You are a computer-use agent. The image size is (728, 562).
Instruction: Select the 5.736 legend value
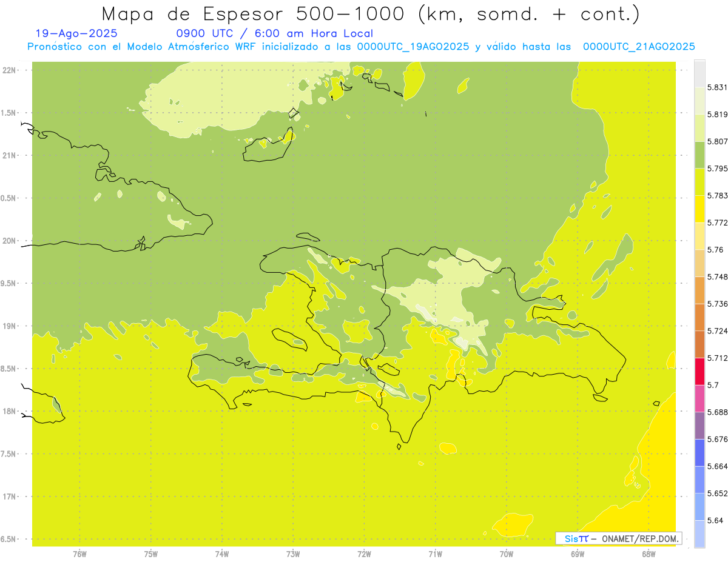coord(718,304)
